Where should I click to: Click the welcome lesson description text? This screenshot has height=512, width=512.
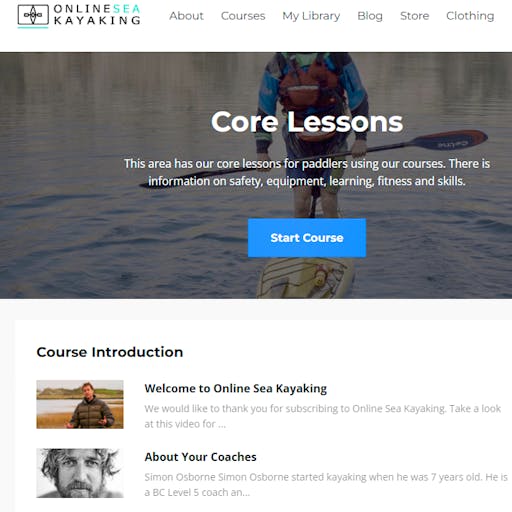tap(322, 416)
